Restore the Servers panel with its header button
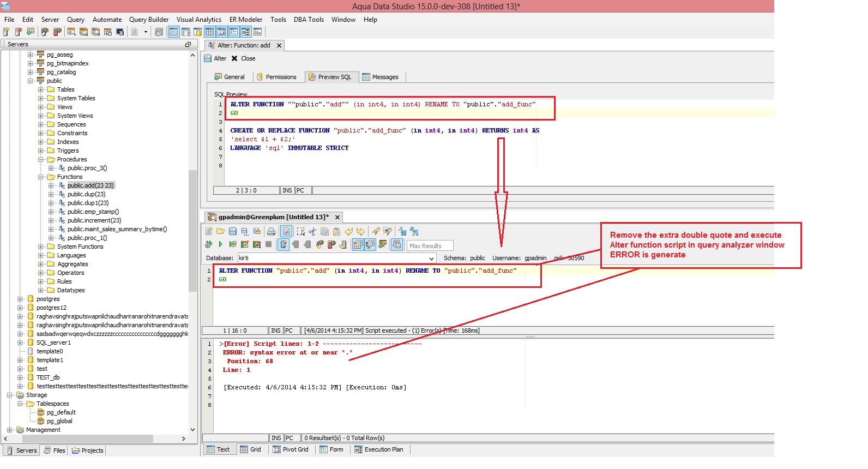The image size is (868, 469). pos(188,44)
